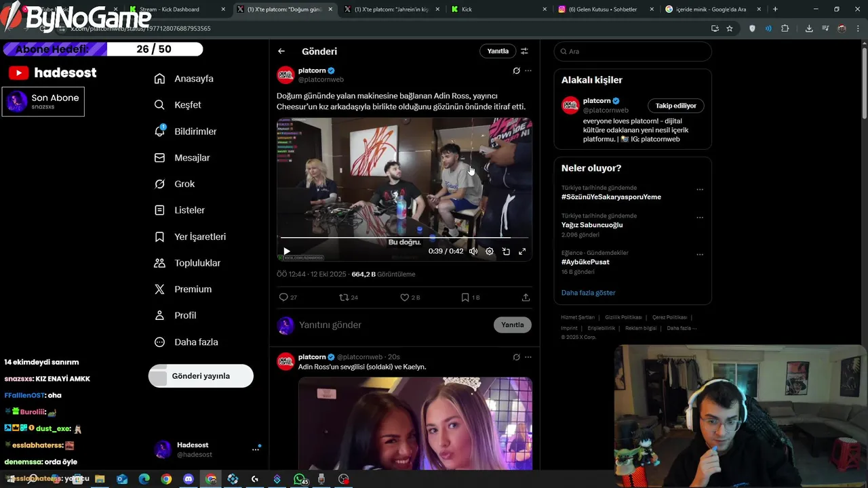
Task: Open Anasayfa home icon in X sidebar
Action: (159, 79)
